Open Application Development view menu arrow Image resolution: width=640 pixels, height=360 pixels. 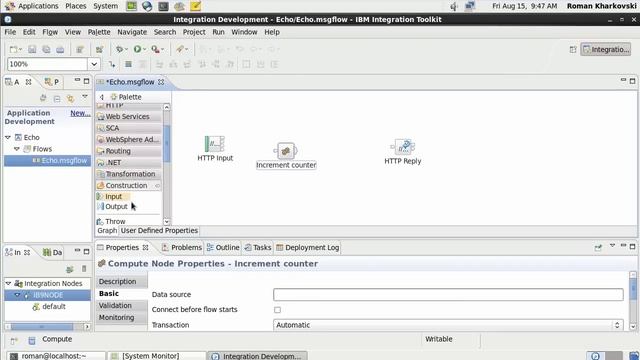point(84,97)
